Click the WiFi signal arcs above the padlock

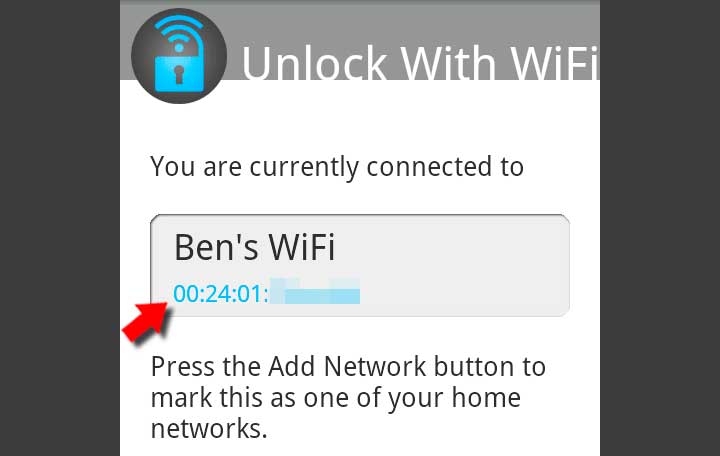coord(179,31)
